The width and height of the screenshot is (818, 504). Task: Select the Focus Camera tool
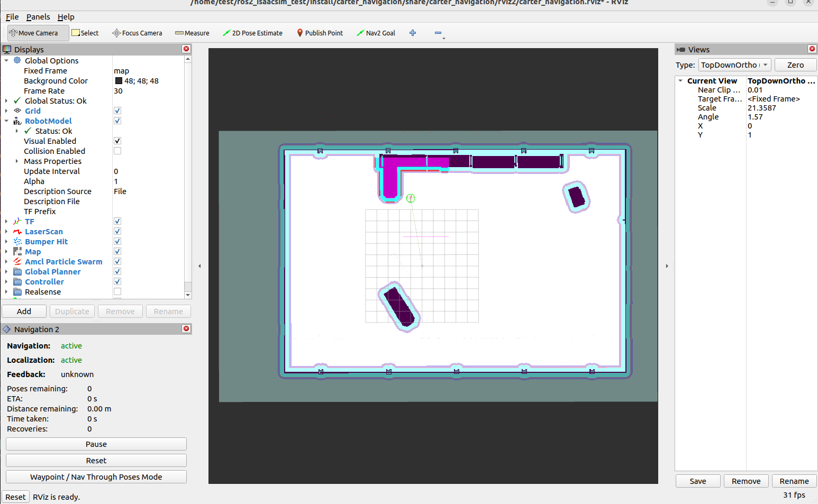pyautogui.click(x=137, y=33)
